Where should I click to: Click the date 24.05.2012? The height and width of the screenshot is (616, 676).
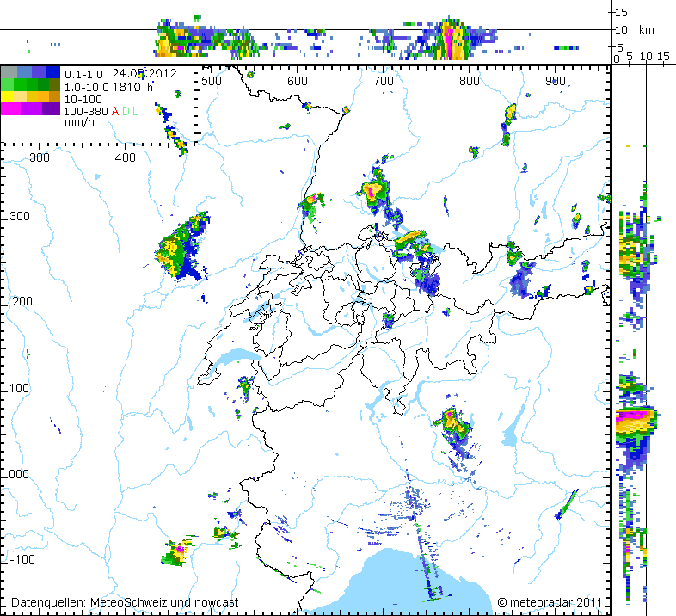144,73
